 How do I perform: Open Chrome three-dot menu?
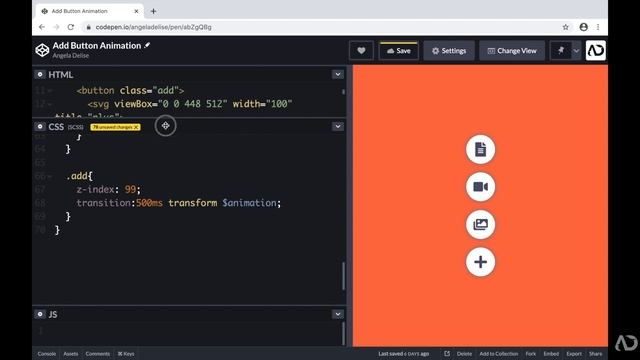click(598, 27)
